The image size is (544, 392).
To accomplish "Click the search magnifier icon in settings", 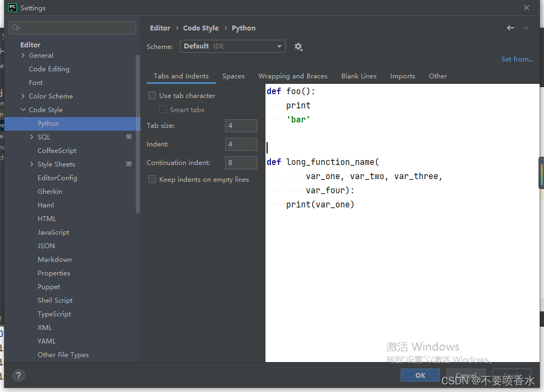I will pos(16,28).
